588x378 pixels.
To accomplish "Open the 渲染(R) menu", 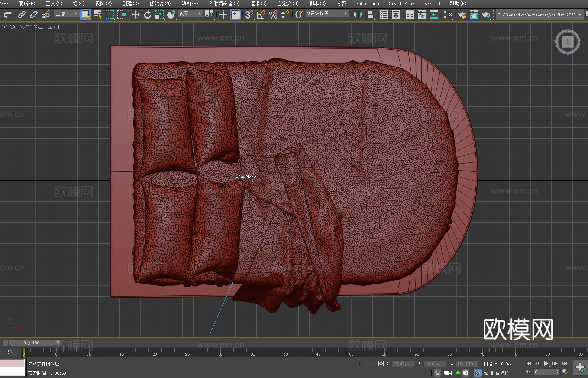I will point(258,3).
